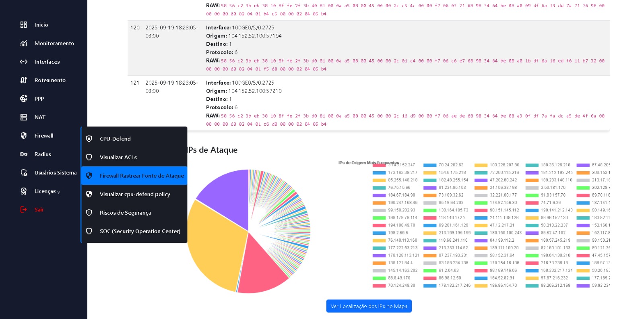Viewport: 644px width, 319px height.
Task: Click the red Sair logout icon
Action: 24,209
